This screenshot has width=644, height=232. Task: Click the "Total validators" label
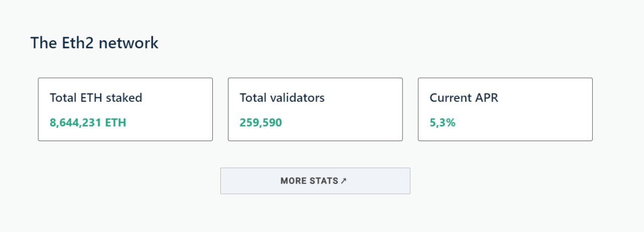point(282,97)
